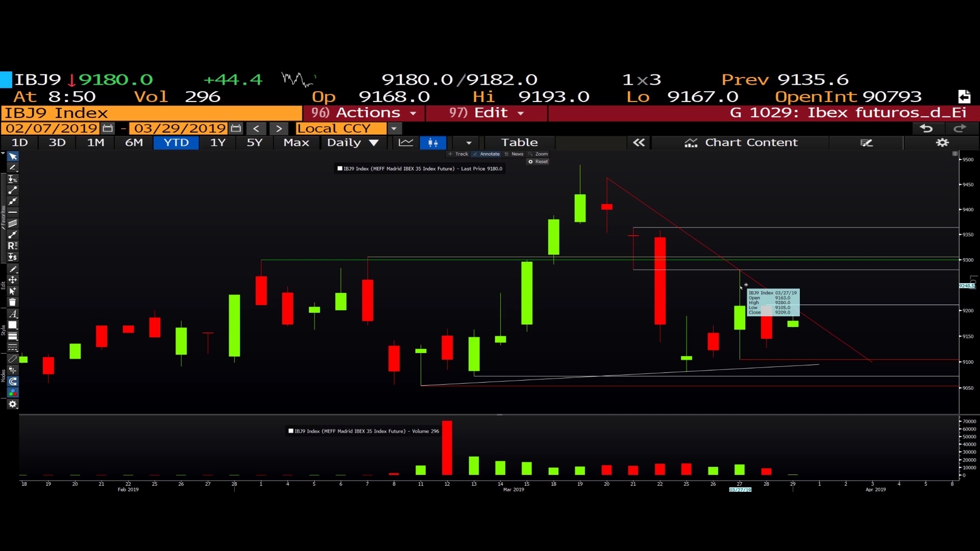
Task: Click the Table button
Action: 519,143
